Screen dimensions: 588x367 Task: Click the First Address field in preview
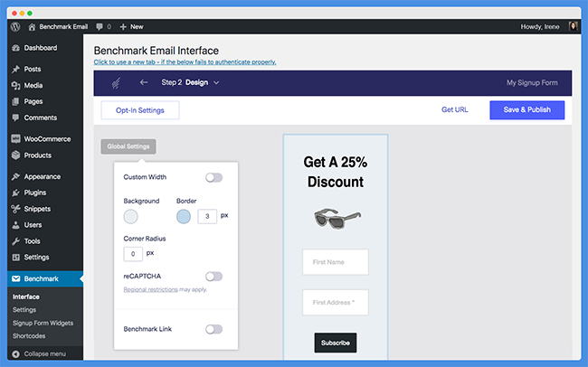(x=336, y=302)
